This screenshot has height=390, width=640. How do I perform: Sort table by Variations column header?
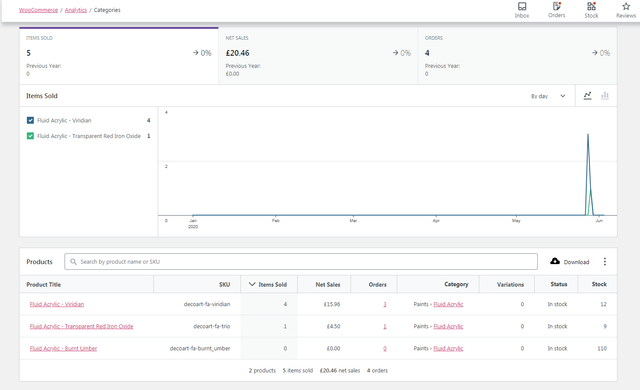(510, 284)
